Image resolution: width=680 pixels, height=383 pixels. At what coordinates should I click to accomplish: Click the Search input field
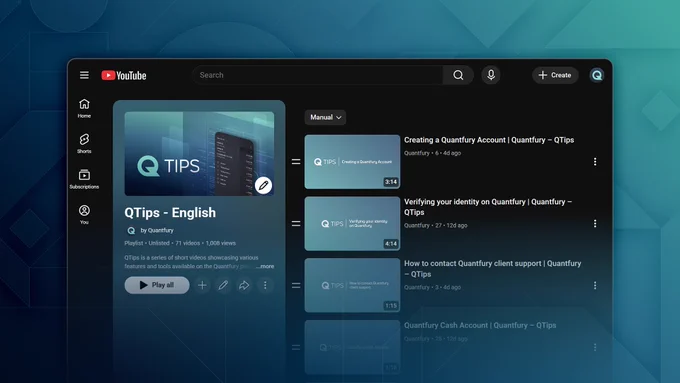pyautogui.click(x=318, y=75)
